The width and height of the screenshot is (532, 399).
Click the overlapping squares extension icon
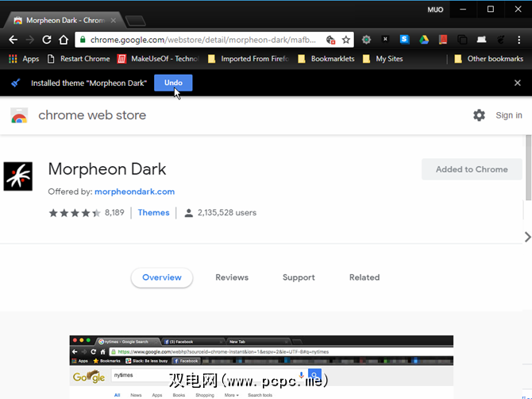pos(462,40)
